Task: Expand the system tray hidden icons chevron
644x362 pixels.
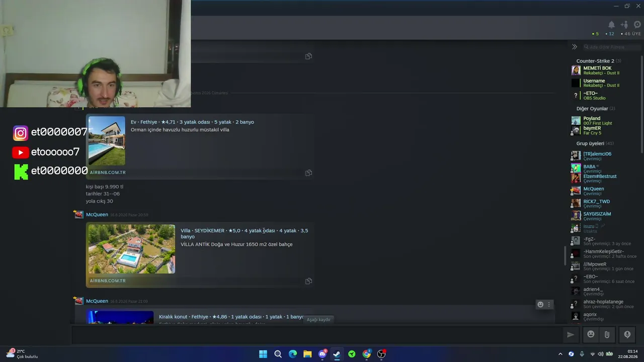Action: [x=560, y=354]
